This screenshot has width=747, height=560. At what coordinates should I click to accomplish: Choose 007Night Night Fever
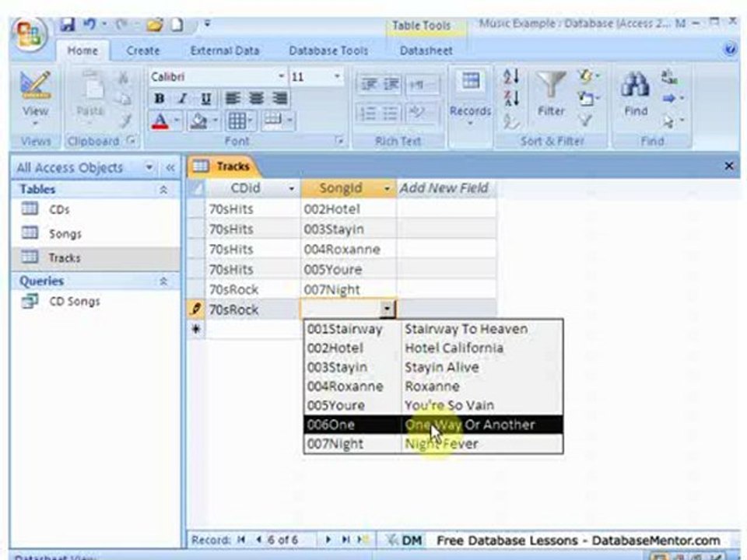(433, 444)
